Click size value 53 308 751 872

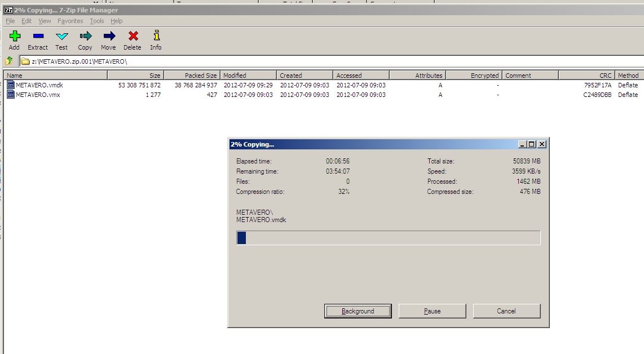click(139, 85)
